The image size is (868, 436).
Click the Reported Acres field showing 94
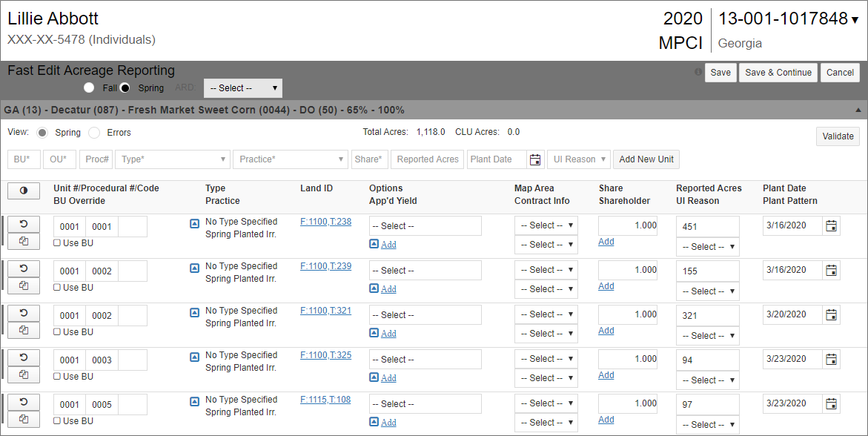click(x=707, y=360)
